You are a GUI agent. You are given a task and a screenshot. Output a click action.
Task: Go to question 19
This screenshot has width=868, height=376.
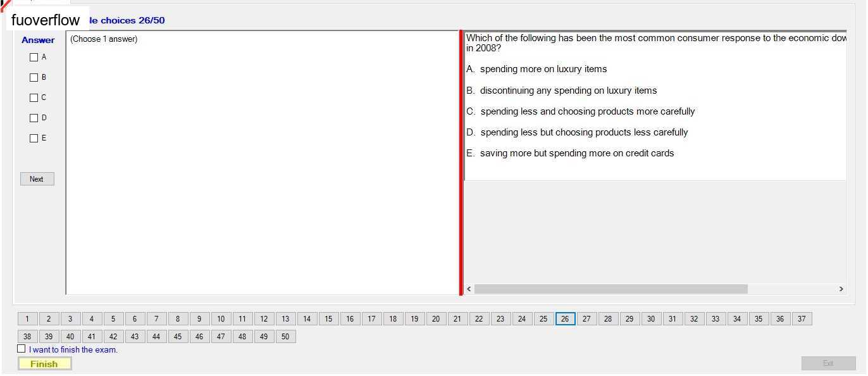[414, 319]
